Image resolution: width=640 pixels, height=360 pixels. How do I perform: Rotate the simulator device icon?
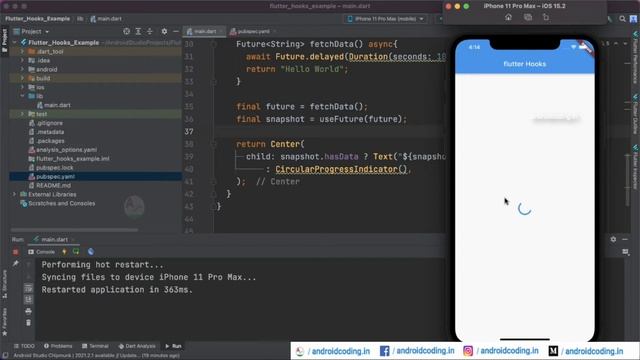point(546,17)
